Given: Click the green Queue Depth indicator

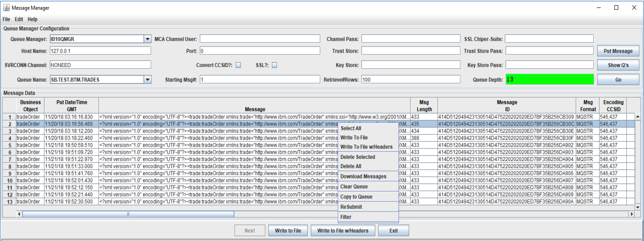Looking at the screenshot, I should (549, 79).
